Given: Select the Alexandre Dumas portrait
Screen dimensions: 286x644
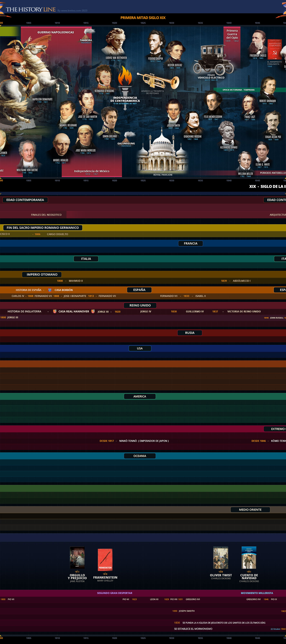Looking at the screenshot, I should [x=228, y=133].
